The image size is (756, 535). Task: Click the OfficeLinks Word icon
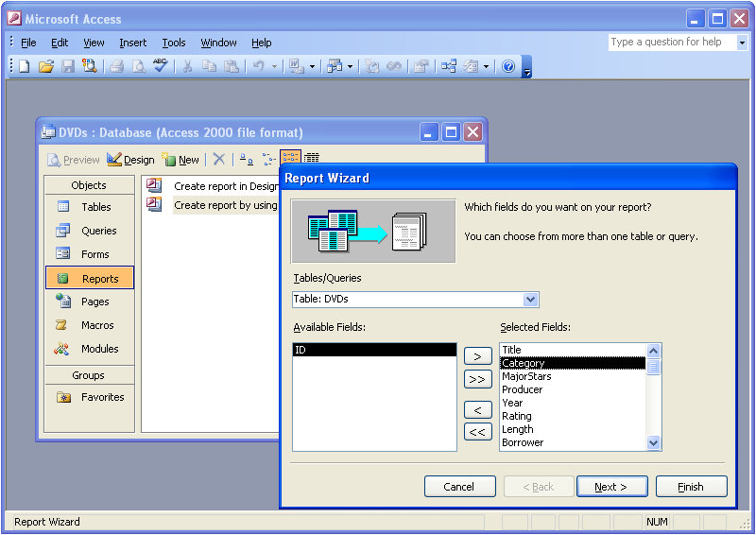(x=296, y=66)
